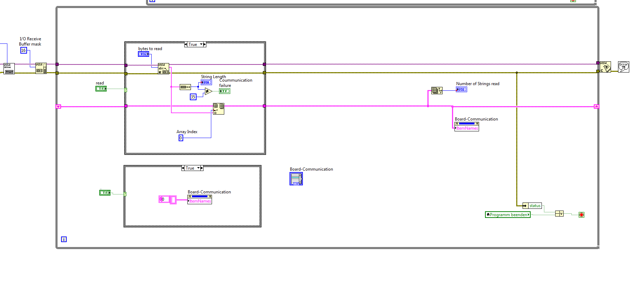
Task: Click the upper case structure selector terminal
Action: [126, 90]
